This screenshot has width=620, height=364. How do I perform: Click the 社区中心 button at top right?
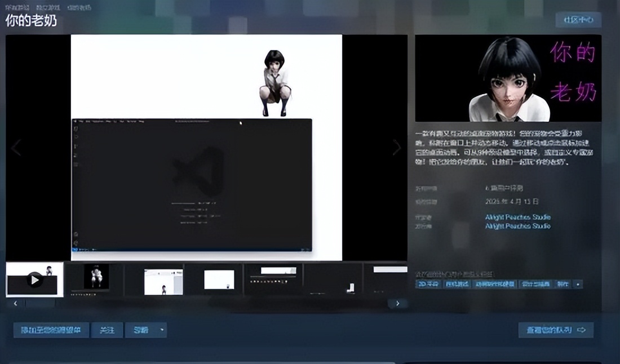click(578, 20)
